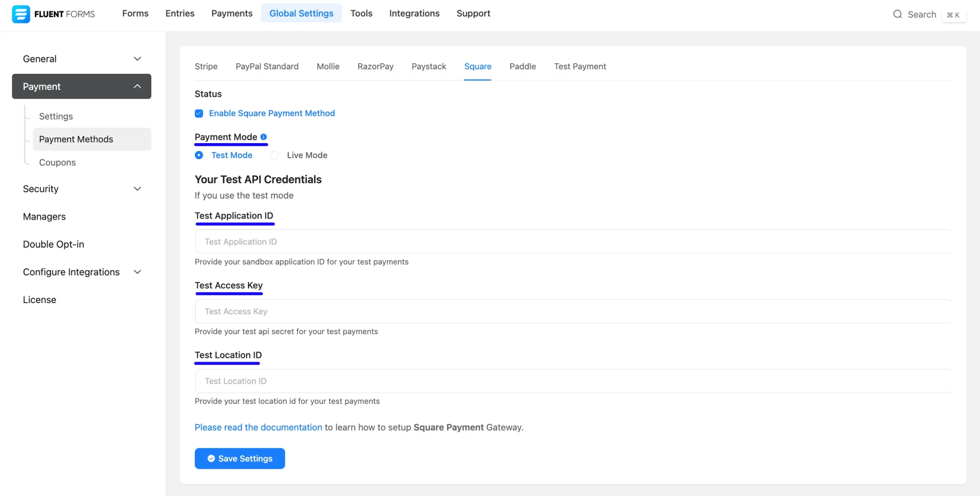Switch to the Test Payment tab
The width and height of the screenshot is (980, 496).
(580, 67)
